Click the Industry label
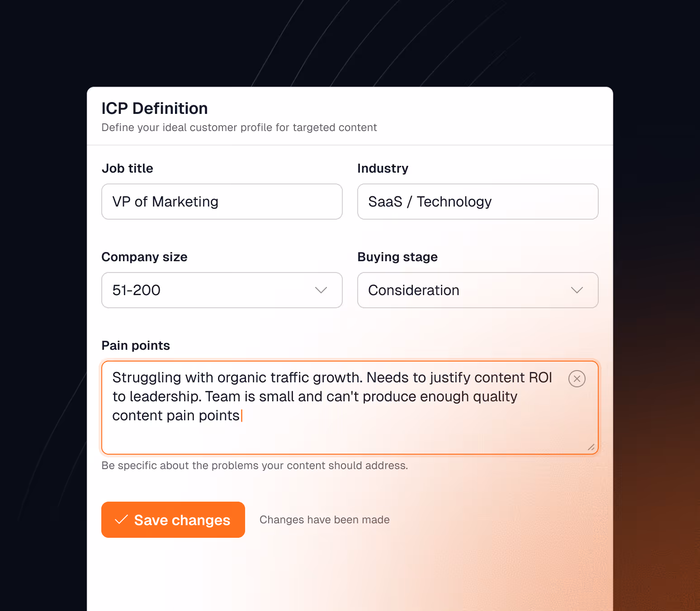Viewport: 700px width, 611px height. (383, 168)
